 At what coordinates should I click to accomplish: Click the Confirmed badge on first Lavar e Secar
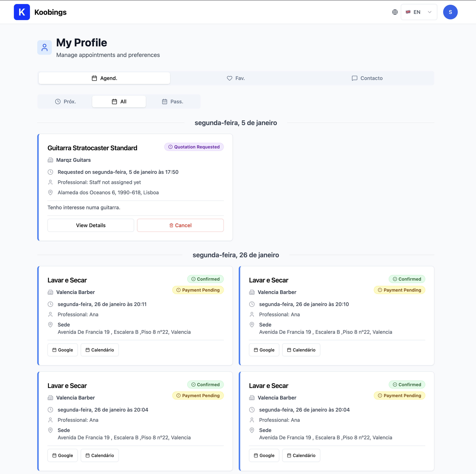pyautogui.click(x=206, y=279)
